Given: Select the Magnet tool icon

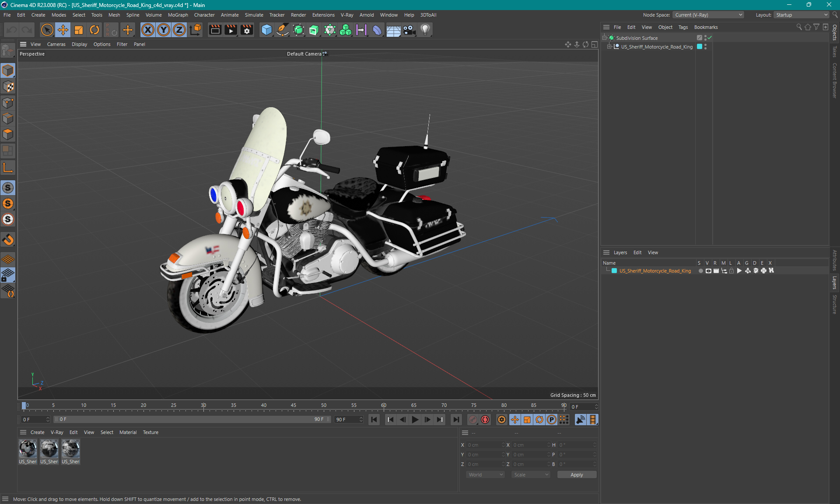Looking at the screenshot, I should (x=8, y=240).
